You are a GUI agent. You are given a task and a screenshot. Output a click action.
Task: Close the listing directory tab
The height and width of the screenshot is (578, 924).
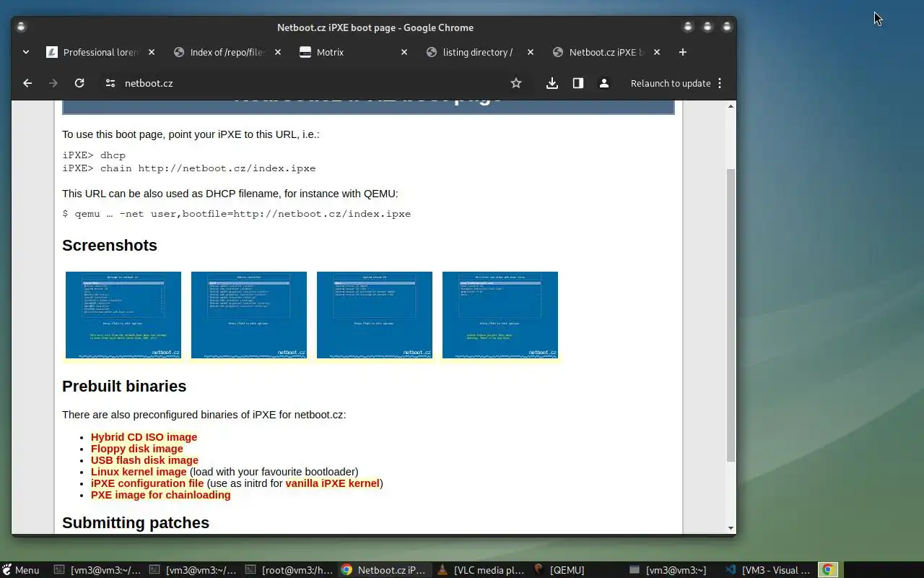click(531, 52)
